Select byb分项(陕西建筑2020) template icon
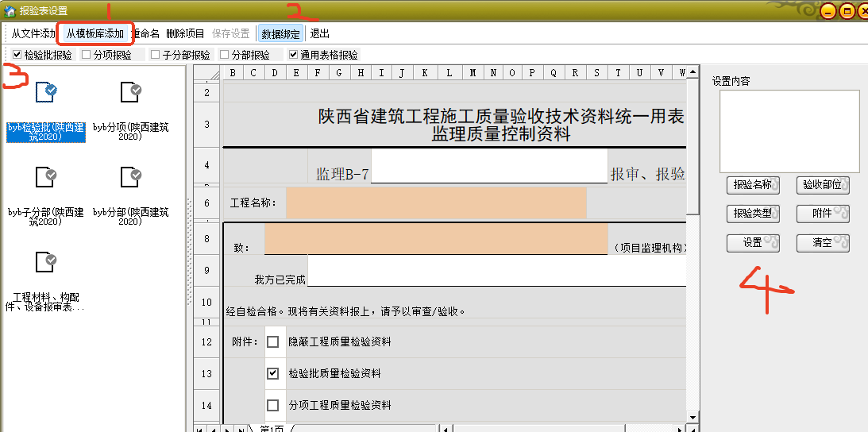The width and height of the screenshot is (868, 432). click(x=131, y=91)
